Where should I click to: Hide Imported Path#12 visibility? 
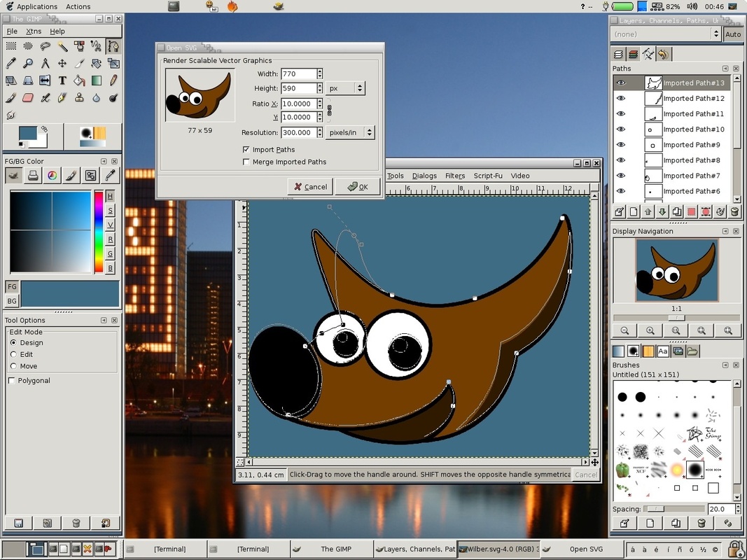click(620, 98)
